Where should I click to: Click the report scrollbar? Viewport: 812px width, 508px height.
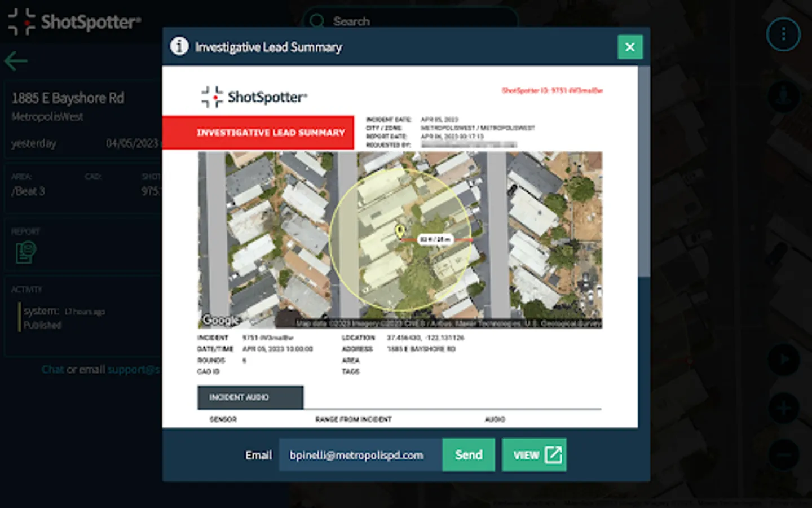click(644, 172)
